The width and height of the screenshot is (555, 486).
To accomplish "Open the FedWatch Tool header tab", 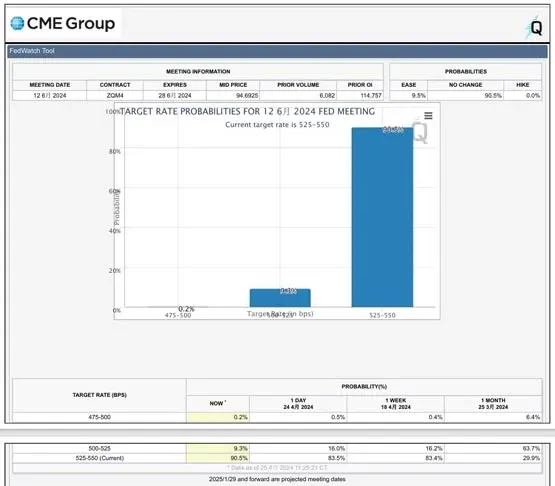I will pos(32,51).
